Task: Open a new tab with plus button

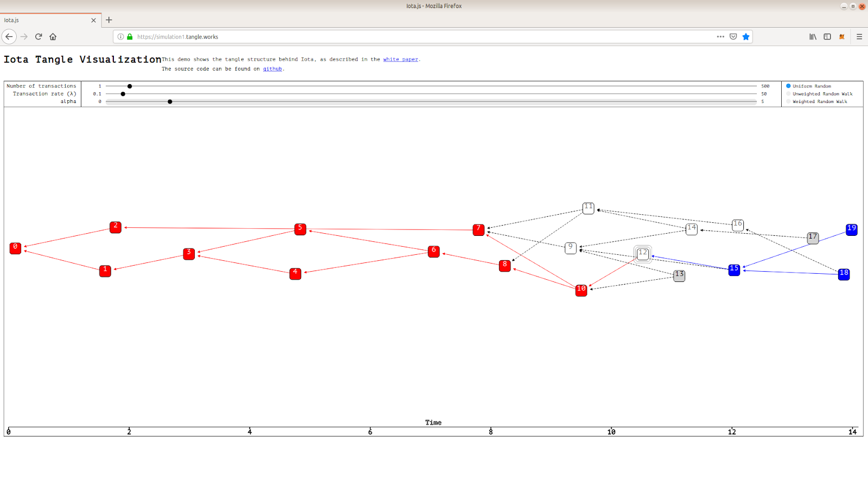Action: click(109, 20)
